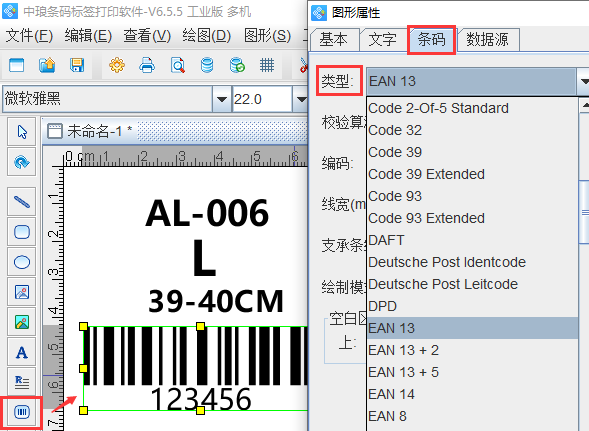Screen dimensions: 589x431
Task: Choose EAN 14 barcode type
Action: (x=472, y=394)
